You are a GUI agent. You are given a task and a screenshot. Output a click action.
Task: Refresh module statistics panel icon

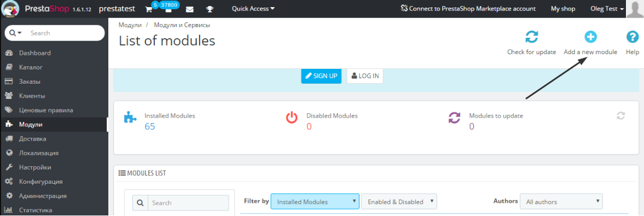coord(620,116)
